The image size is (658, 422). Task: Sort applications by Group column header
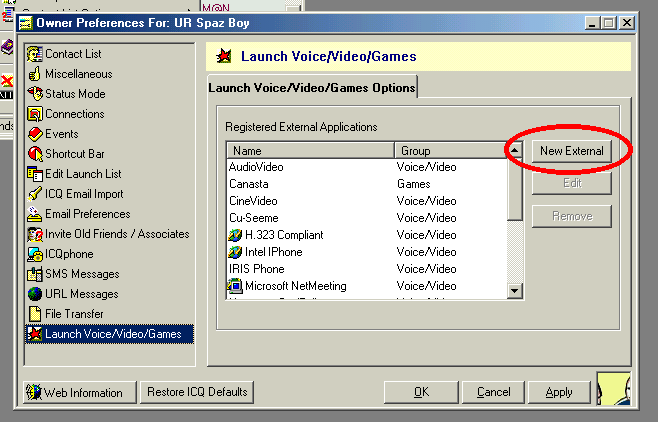coord(450,151)
